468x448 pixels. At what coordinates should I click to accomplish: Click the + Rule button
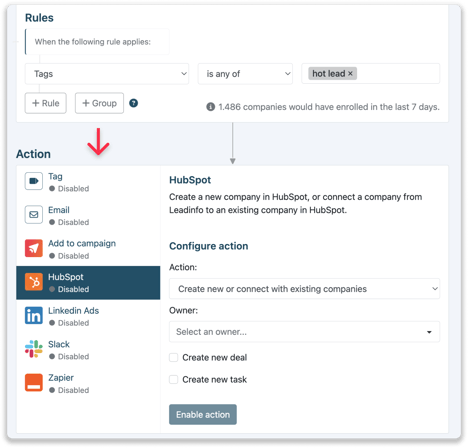[46, 103]
